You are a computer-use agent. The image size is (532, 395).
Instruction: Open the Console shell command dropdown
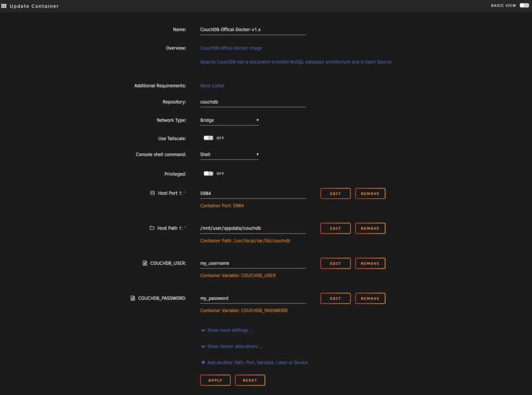tap(229, 155)
